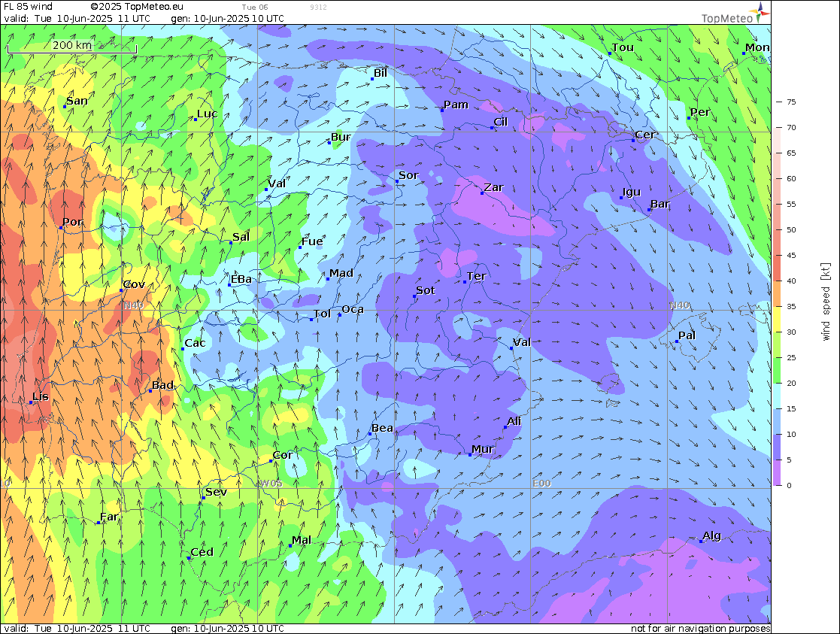Pick the purple legend segment between 0 and 5
Viewport: 840px width, 634px height.
[x=777, y=473]
